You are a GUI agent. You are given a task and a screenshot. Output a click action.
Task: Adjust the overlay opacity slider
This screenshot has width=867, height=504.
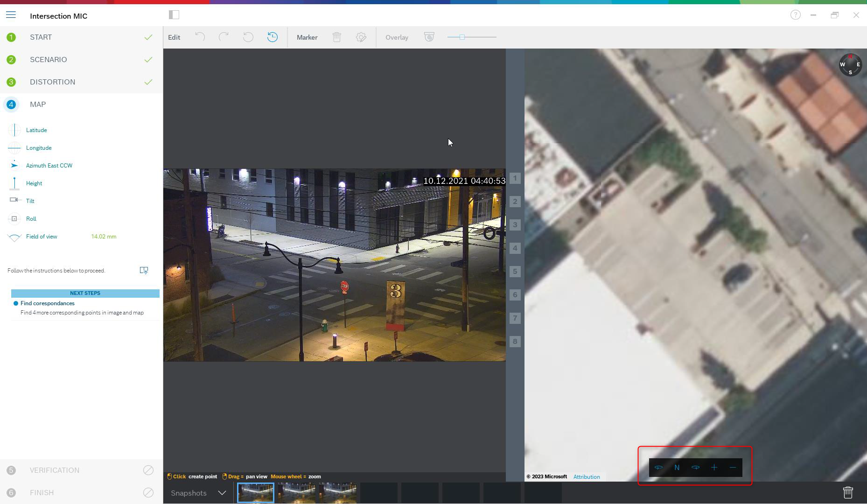click(x=462, y=37)
